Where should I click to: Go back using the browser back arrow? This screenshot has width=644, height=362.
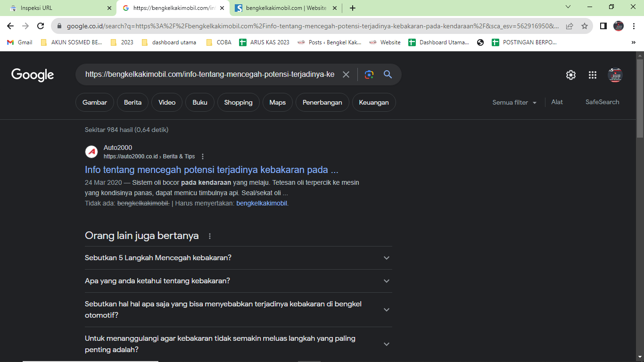10,26
